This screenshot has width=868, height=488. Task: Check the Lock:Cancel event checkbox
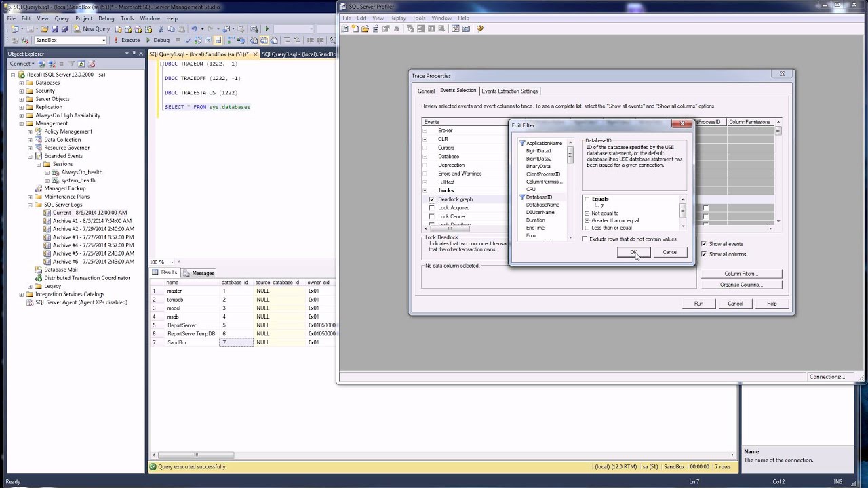tap(432, 216)
